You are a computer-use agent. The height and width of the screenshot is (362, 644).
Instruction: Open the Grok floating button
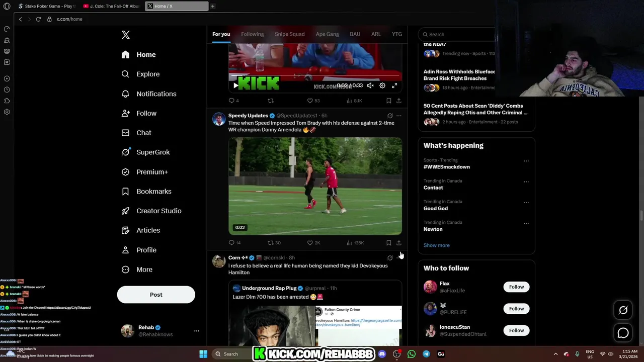[623, 310]
